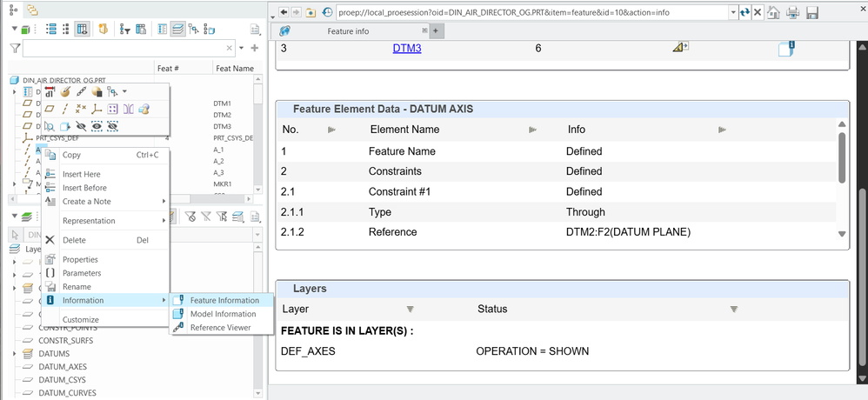
Task: Select Rename in the context menu
Action: [x=76, y=287]
